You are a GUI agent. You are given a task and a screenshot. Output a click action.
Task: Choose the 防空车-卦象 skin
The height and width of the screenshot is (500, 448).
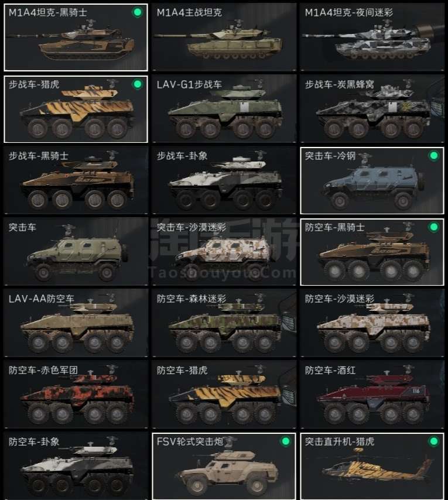click(76, 466)
